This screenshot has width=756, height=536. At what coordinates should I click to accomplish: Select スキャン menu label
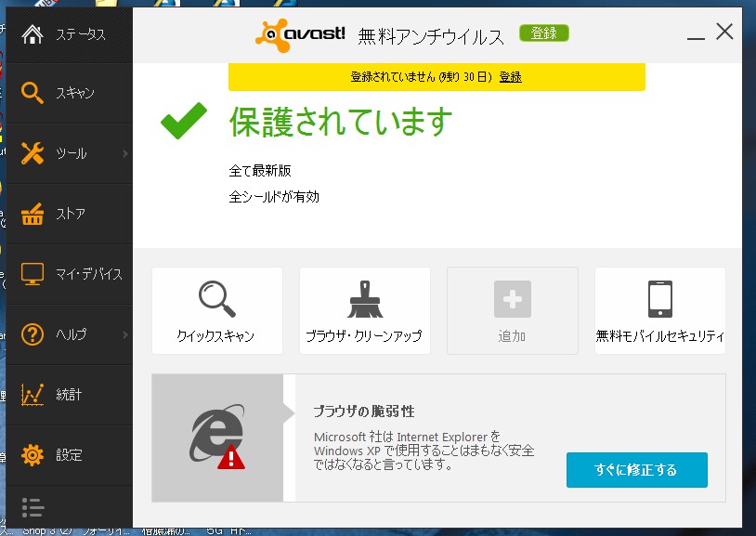[x=75, y=93]
